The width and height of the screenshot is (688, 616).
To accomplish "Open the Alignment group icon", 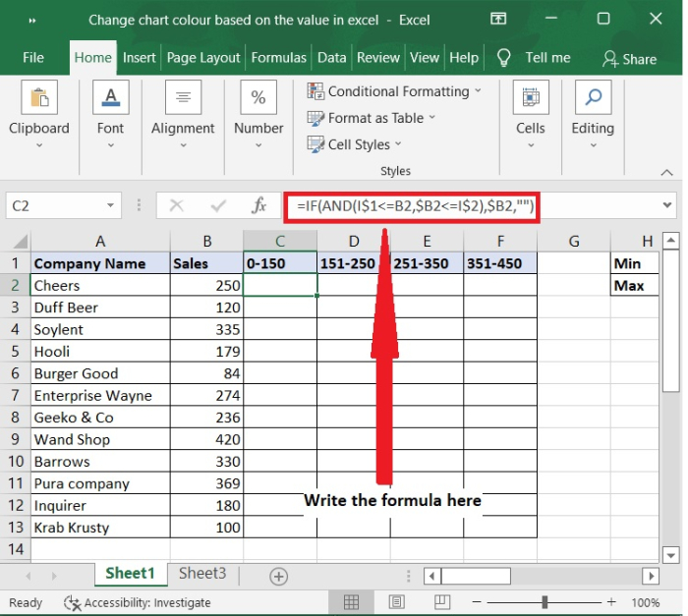I will coord(183,98).
